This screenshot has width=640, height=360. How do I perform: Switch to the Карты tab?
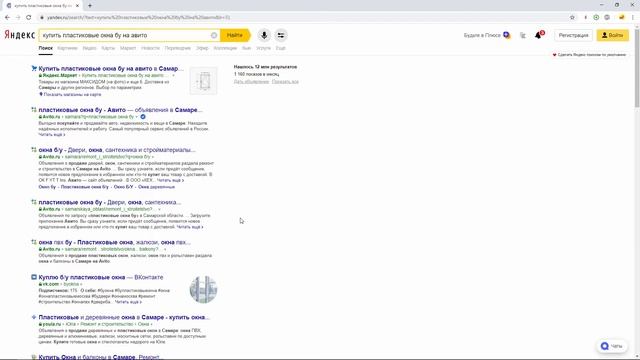pos(108,48)
